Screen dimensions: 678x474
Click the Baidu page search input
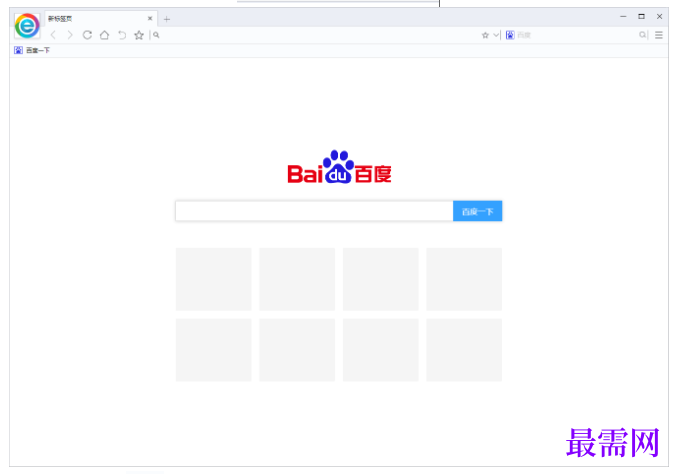(314, 211)
